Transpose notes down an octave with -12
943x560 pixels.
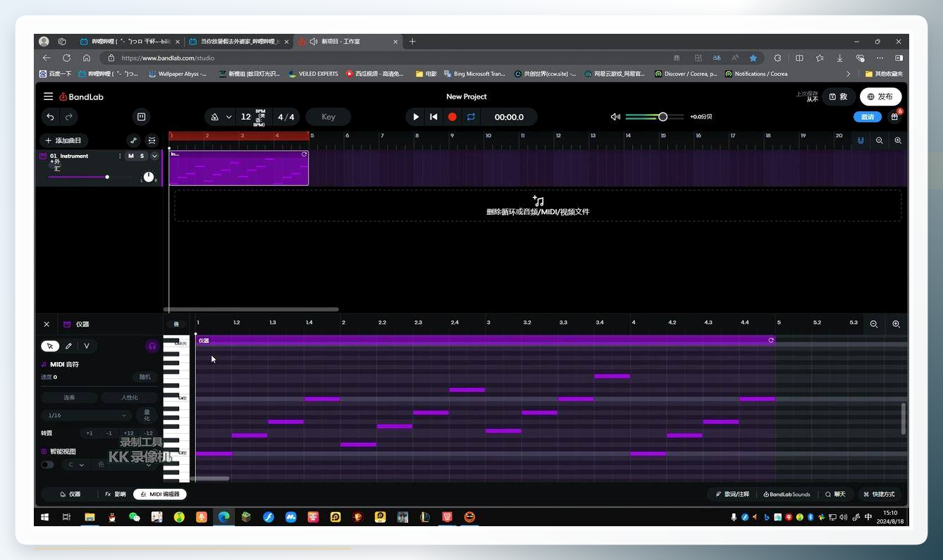[148, 433]
